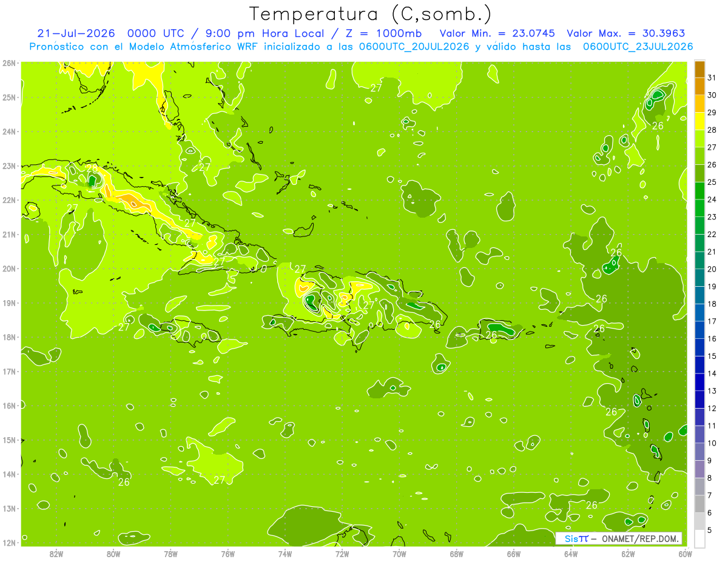This screenshot has width=728, height=562.
Task: Click the legend value 31
Action: (x=712, y=78)
